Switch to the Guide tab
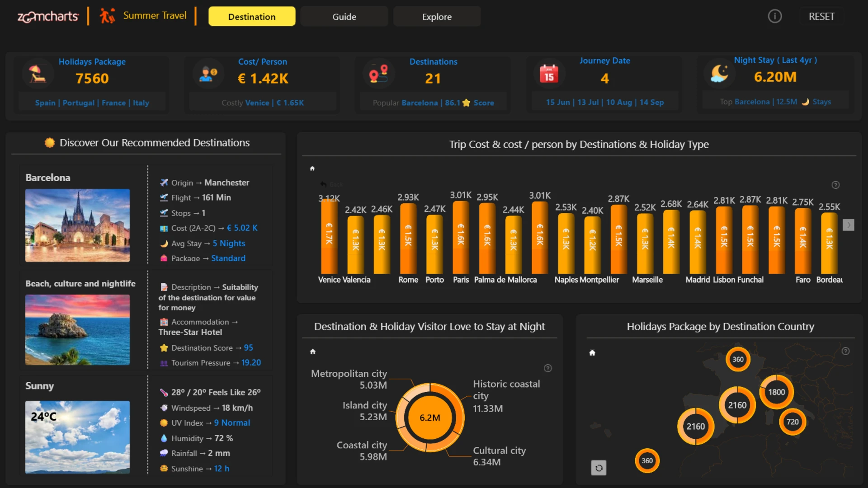 [x=344, y=17]
